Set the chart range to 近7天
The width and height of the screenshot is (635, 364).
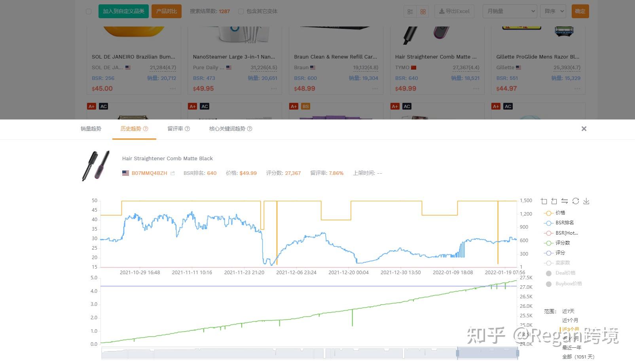point(568,311)
